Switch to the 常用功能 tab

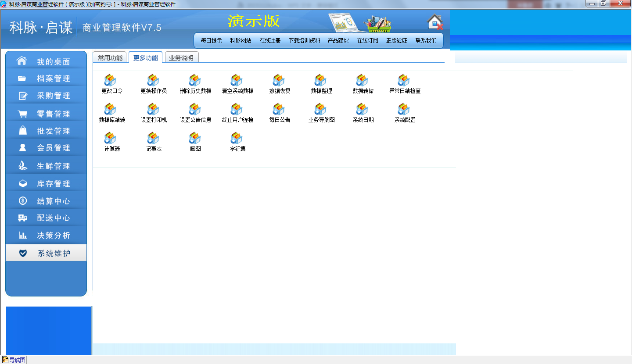[x=110, y=57]
